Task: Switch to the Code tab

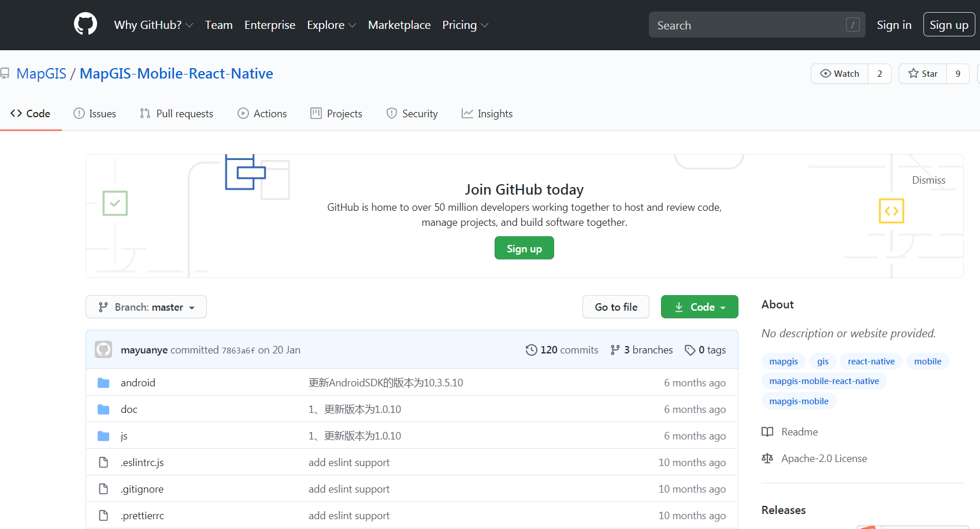Action: 31,114
